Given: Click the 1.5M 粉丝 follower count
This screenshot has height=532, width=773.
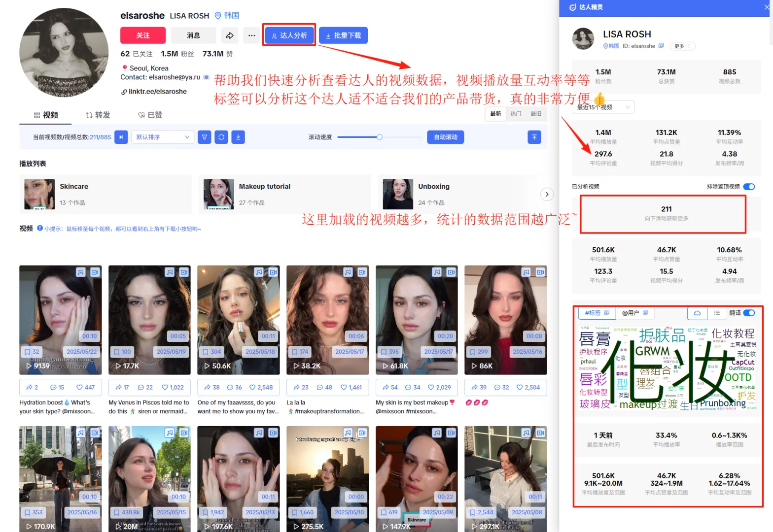Looking at the screenshot, I should [x=177, y=54].
